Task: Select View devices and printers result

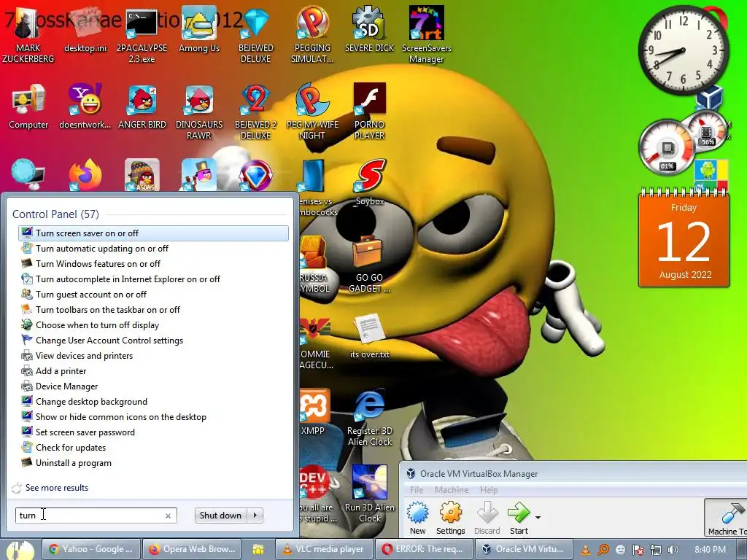Action: 153,356
